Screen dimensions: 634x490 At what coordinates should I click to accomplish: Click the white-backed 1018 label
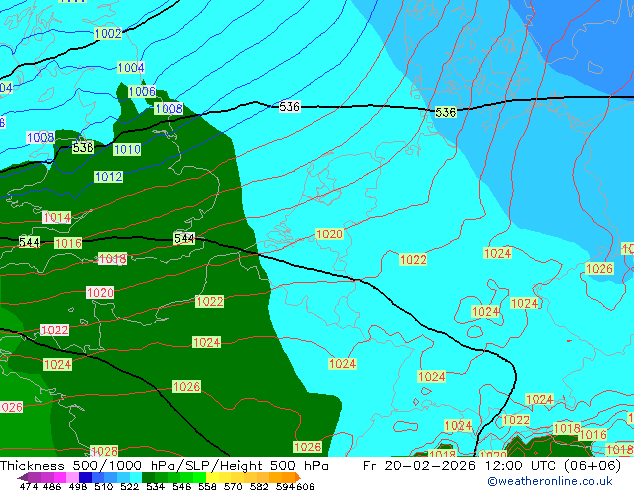pos(112,259)
